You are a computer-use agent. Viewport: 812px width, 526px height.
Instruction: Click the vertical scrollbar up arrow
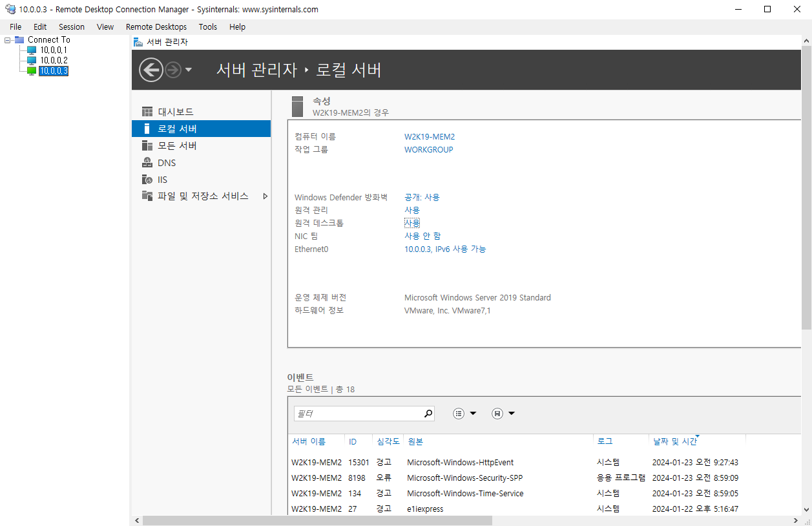coord(806,41)
